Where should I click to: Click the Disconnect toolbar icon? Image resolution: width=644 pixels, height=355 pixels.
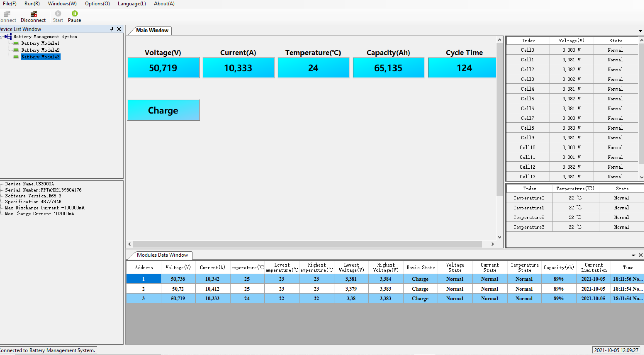tap(33, 14)
